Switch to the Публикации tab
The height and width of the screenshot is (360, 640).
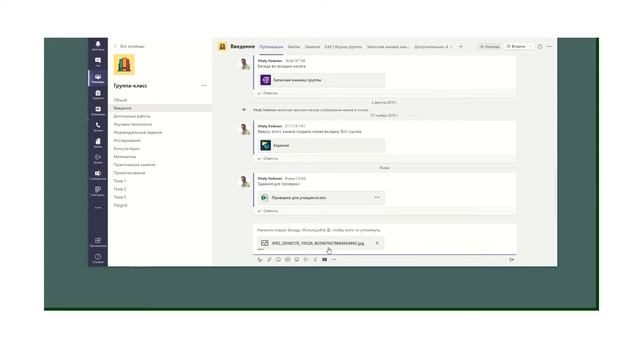(x=271, y=47)
